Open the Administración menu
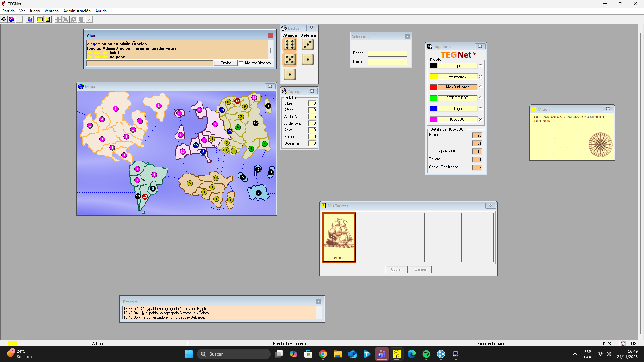The width and height of the screenshot is (644, 362). [x=77, y=11]
